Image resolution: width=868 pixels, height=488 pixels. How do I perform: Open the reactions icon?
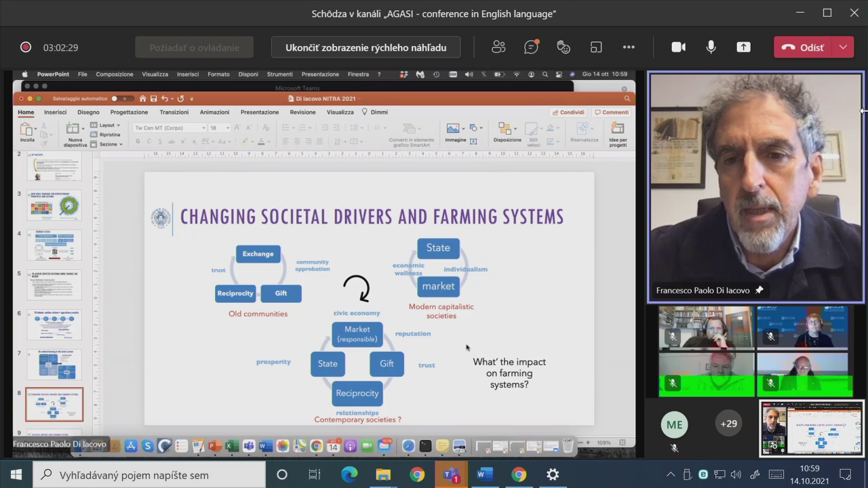(x=564, y=47)
